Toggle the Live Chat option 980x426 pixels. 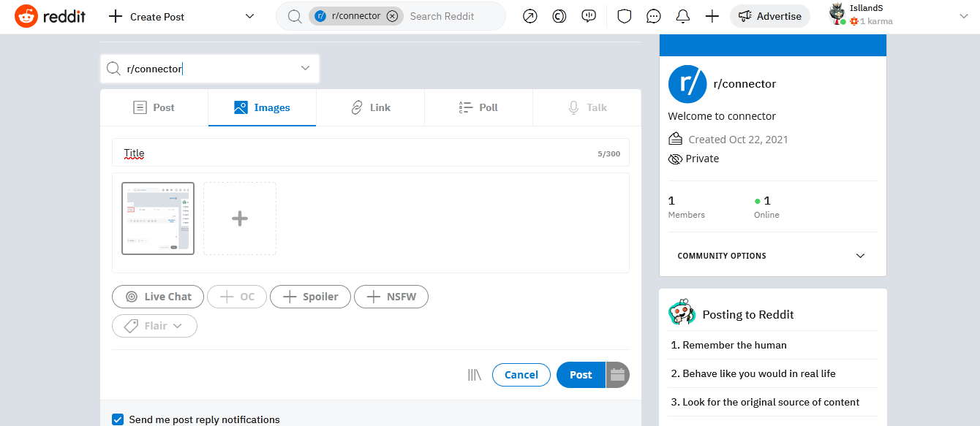pos(159,297)
